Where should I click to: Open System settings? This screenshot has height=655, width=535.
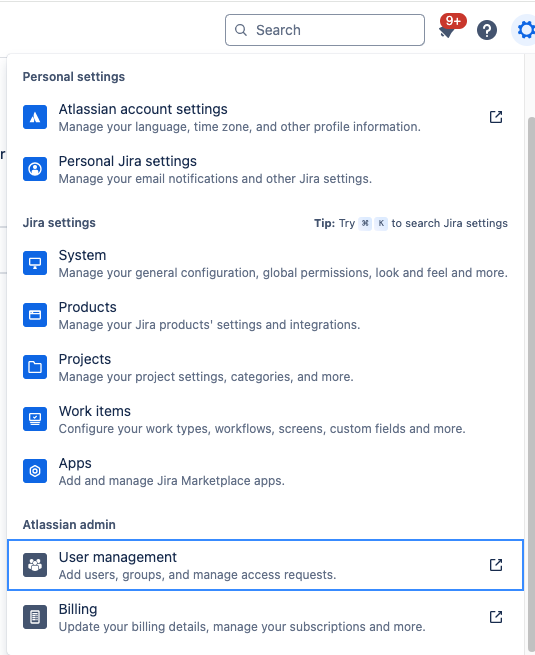[x=265, y=263]
